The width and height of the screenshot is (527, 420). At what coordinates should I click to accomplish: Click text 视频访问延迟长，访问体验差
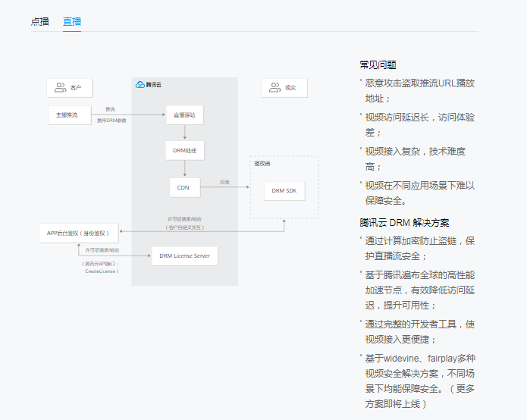[420, 125]
